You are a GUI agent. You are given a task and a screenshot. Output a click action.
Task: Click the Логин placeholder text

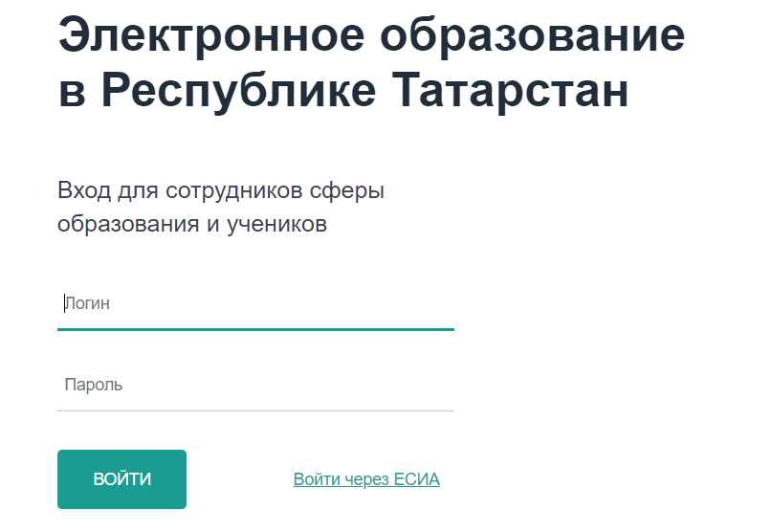(87, 304)
